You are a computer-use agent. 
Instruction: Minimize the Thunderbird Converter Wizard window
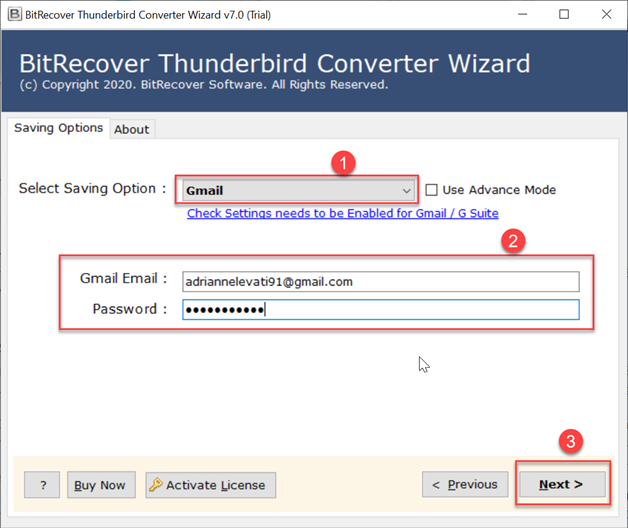pyautogui.click(x=522, y=14)
